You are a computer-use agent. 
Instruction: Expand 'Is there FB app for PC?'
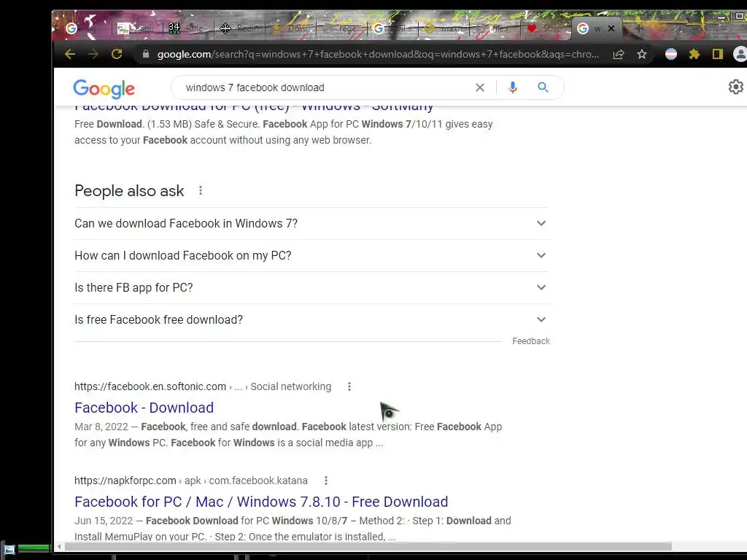(x=312, y=287)
